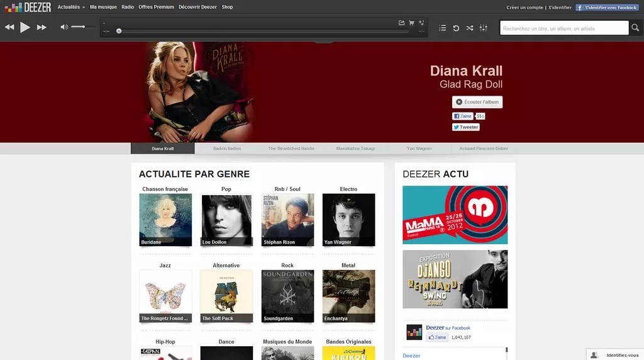Select the Arnaud Fleurent-Didier carousel tab

484,149
